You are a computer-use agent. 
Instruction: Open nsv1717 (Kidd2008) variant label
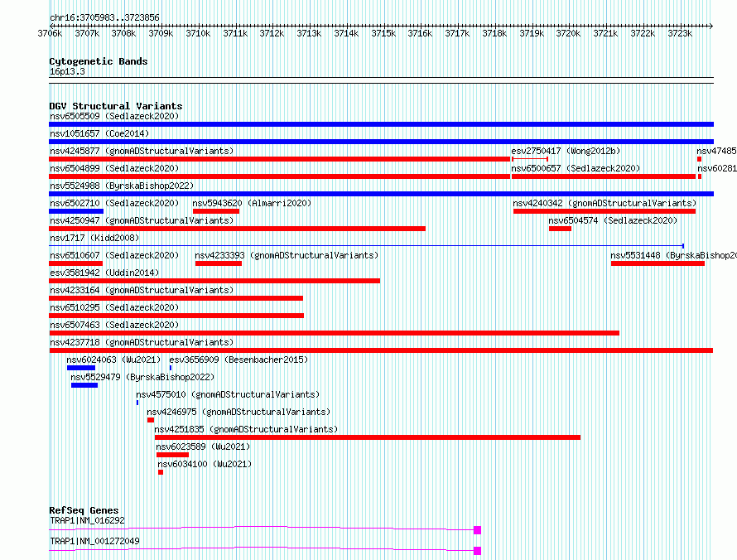[x=94, y=238]
